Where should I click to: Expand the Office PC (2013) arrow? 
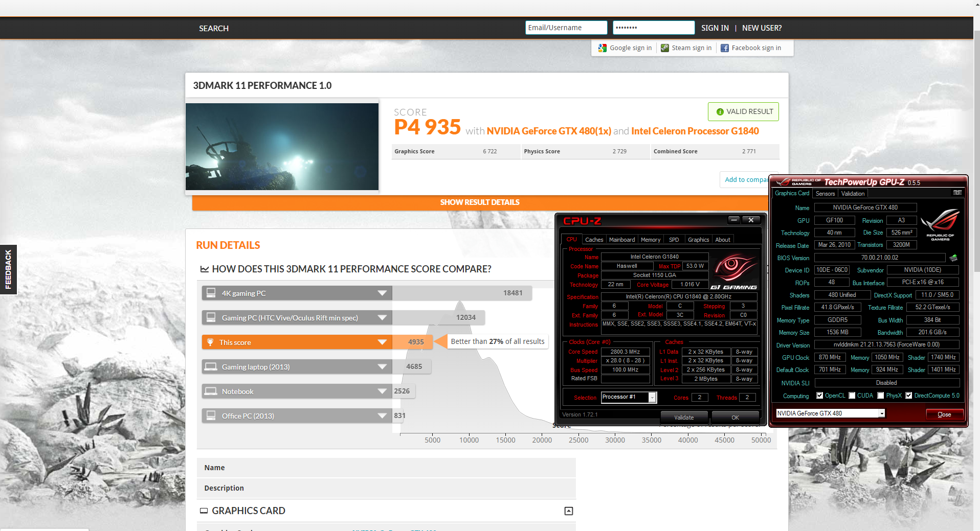pos(382,415)
